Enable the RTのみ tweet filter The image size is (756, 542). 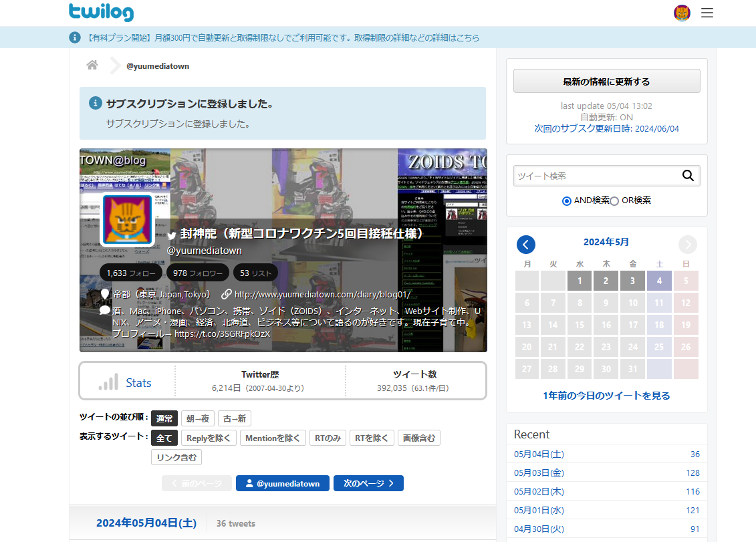pyautogui.click(x=328, y=438)
